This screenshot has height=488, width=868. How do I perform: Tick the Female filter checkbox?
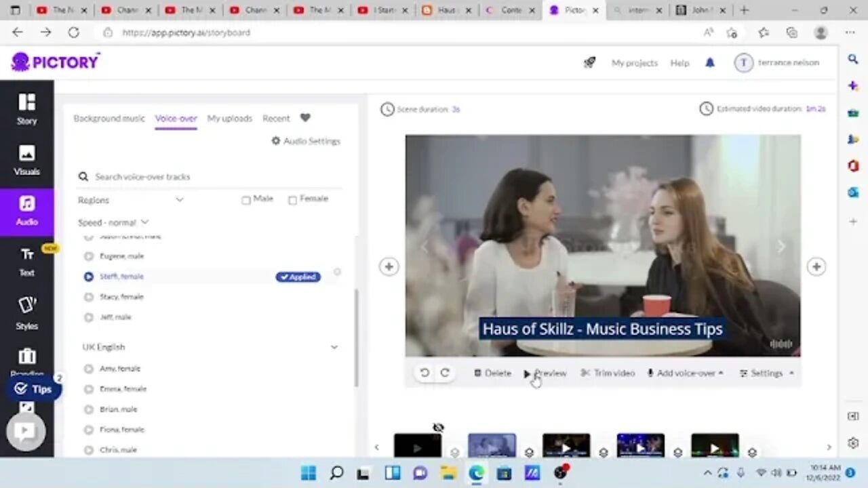tap(293, 200)
